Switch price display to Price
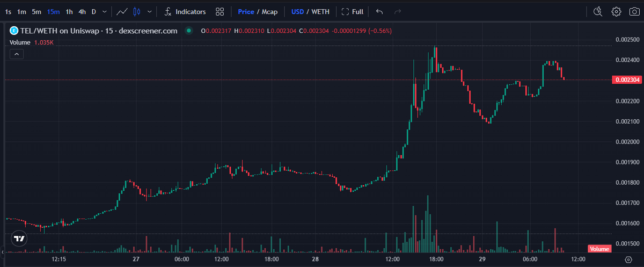 click(x=246, y=11)
